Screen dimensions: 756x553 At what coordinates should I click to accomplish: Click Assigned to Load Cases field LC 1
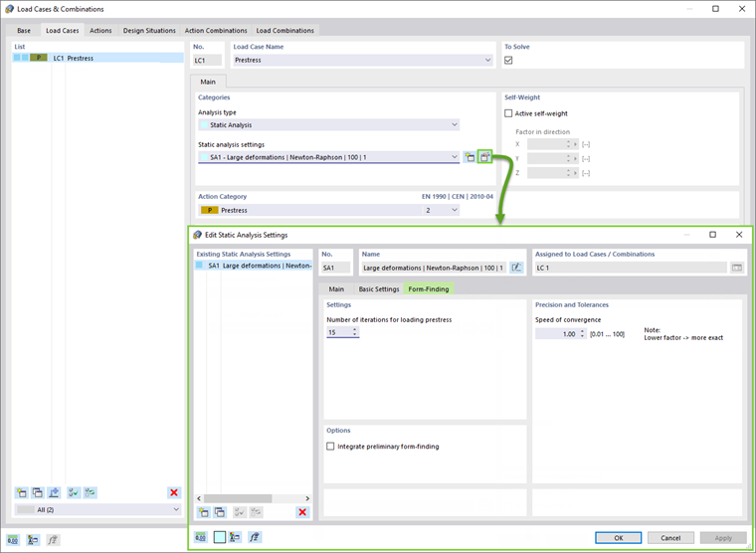click(x=630, y=268)
